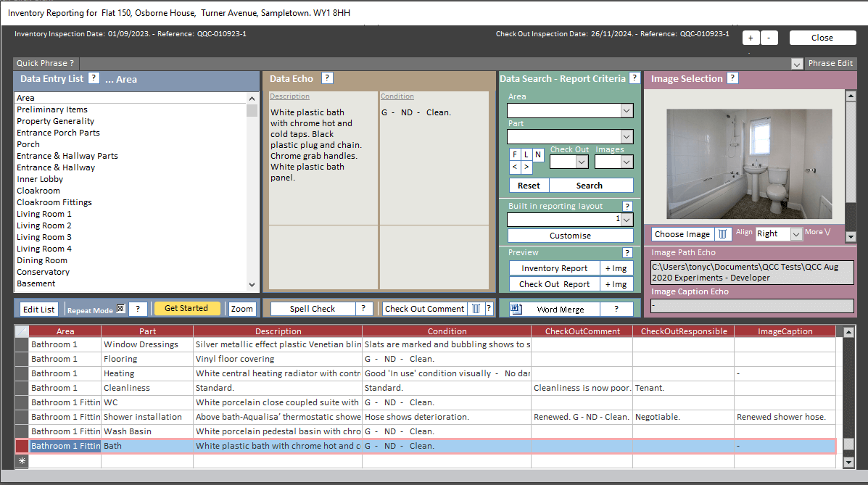Click the N filter button
Viewport: 868px width, 485px height.
pyautogui.click(x=538, y=154)
